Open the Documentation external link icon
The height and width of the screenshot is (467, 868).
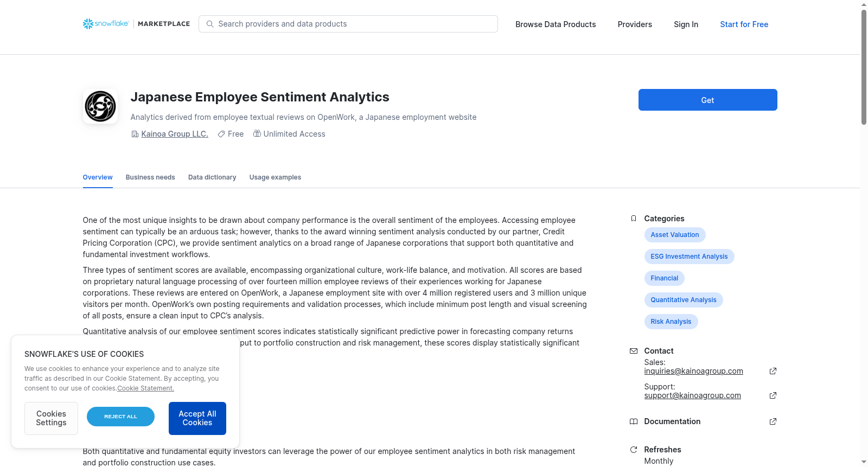(773, 421)
